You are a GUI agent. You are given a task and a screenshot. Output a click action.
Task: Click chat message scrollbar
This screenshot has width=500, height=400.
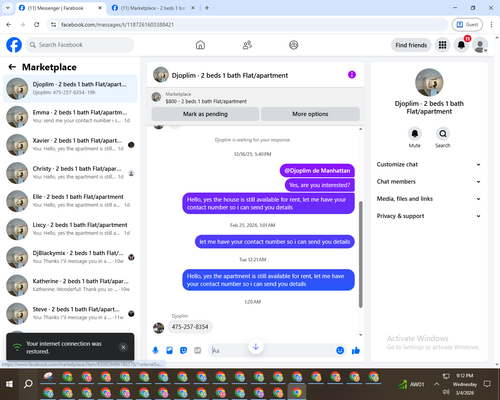tap(360, 254)
